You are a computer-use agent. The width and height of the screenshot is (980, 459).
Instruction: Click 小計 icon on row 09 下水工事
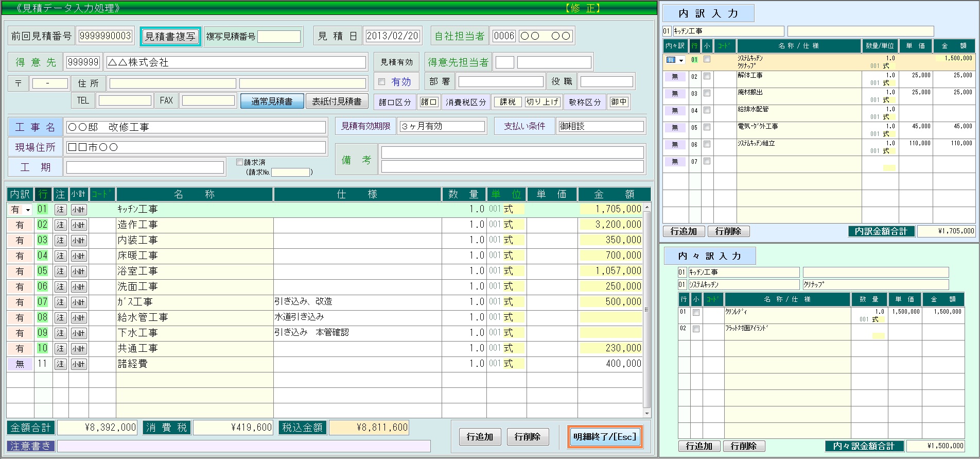[78, 333]
